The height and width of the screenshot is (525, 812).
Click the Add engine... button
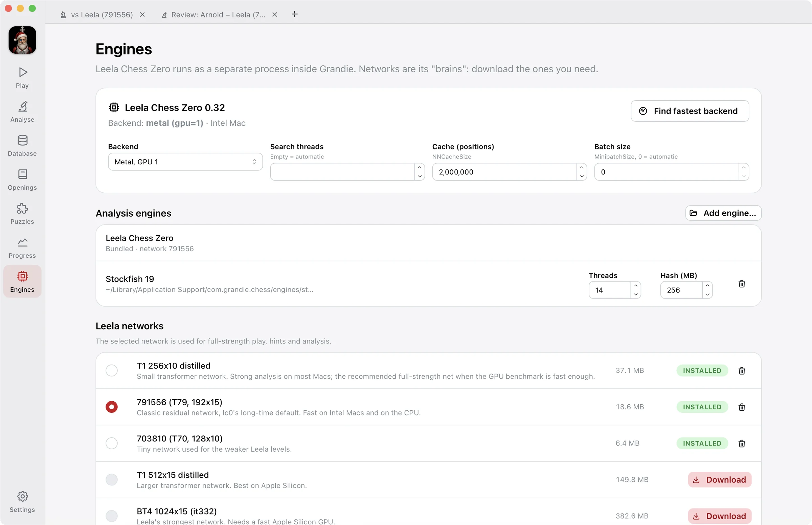coord(723,213)
